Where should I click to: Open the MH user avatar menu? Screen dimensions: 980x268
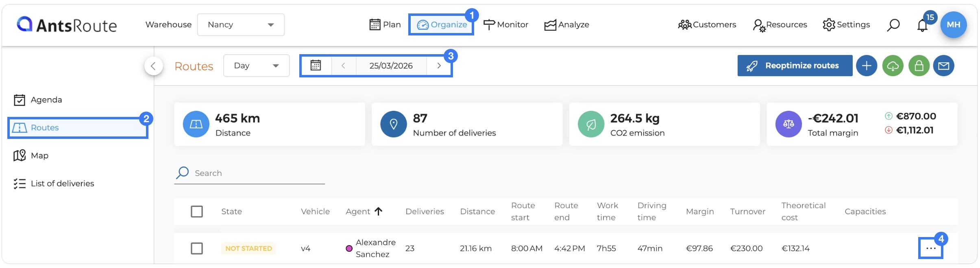click(954, 24)
